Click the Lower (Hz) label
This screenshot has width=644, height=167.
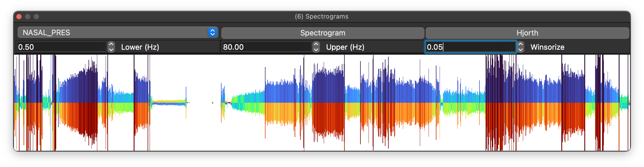[x=140, y=47]
